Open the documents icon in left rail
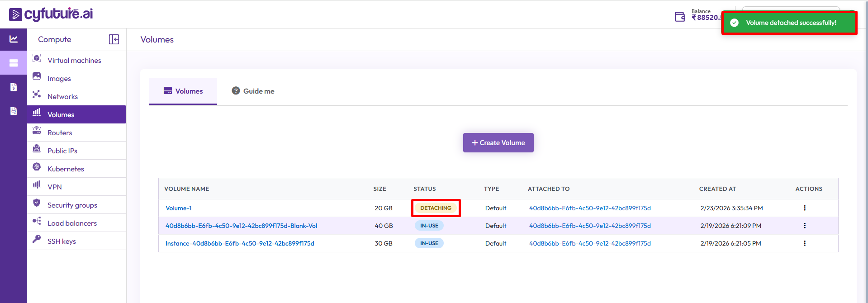Image resolution: width=868 pixels, height=303 pixels. coord(14,111)
